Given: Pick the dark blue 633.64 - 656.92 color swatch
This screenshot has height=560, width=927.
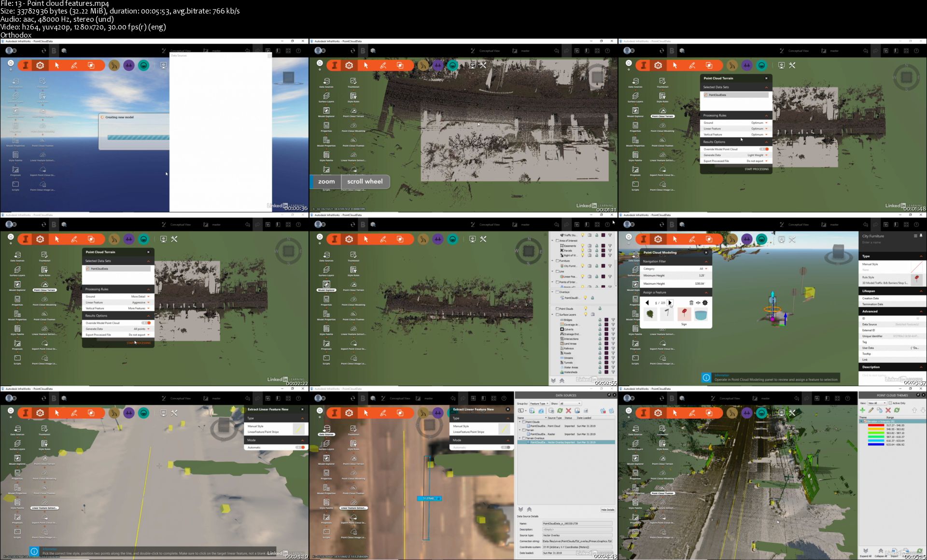Looking at the screenshot, I should 876,445.
